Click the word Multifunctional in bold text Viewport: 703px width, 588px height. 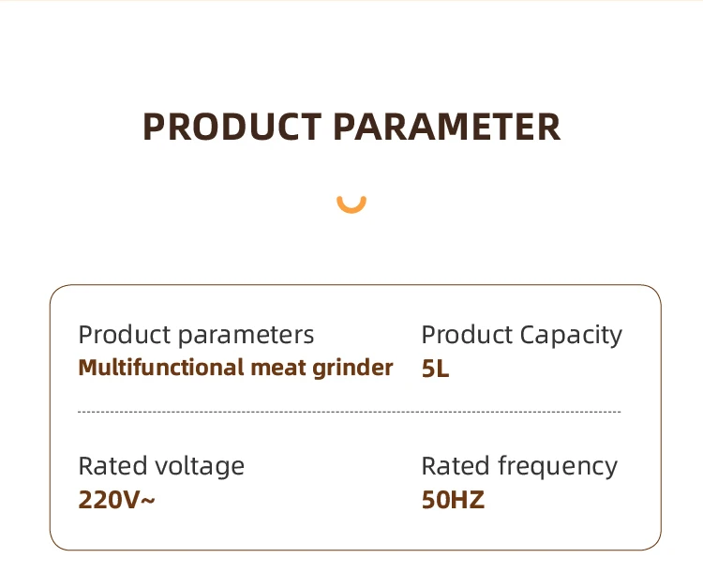tap(161, 368)
